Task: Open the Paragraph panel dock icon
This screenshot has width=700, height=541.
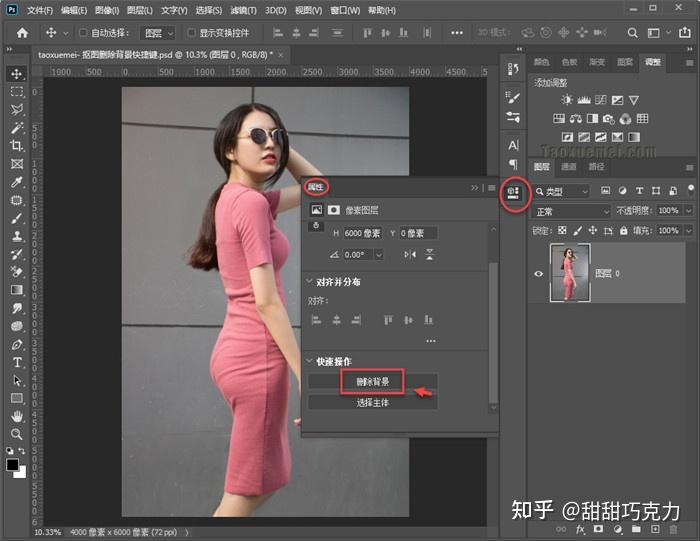Action: tap(513, 164)
